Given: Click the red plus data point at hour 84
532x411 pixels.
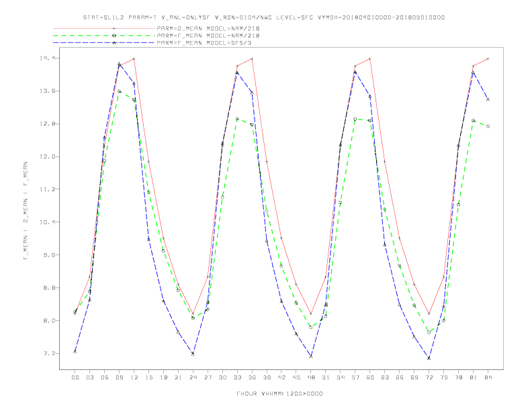Looking at the screenshot, I should coord(488,59).
